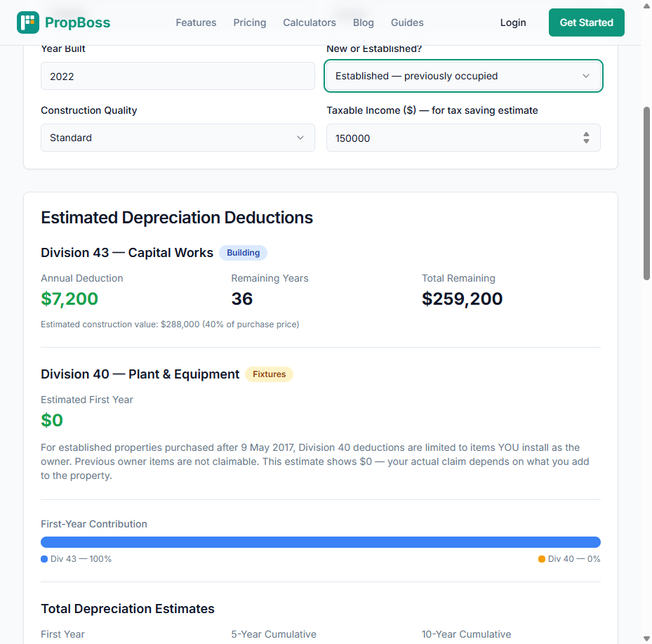Open the New or Established dropdown
The width and height of the screenshot is (652, 644).
click(463, 75)
